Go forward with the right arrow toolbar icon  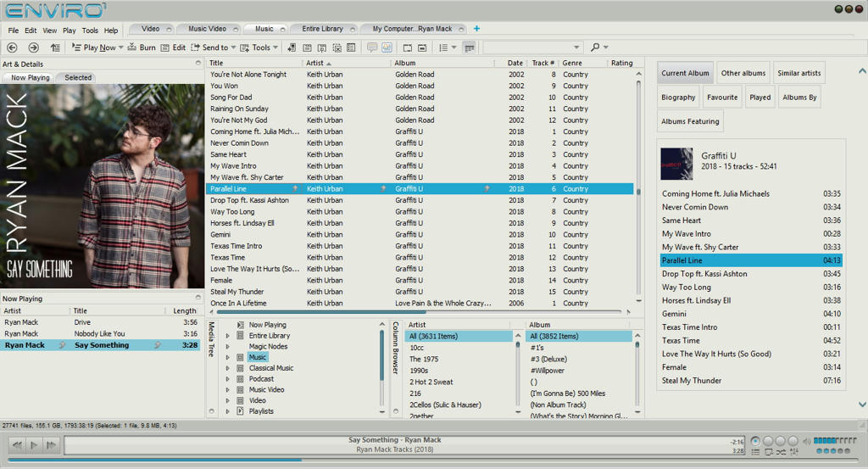coord(33,47)
